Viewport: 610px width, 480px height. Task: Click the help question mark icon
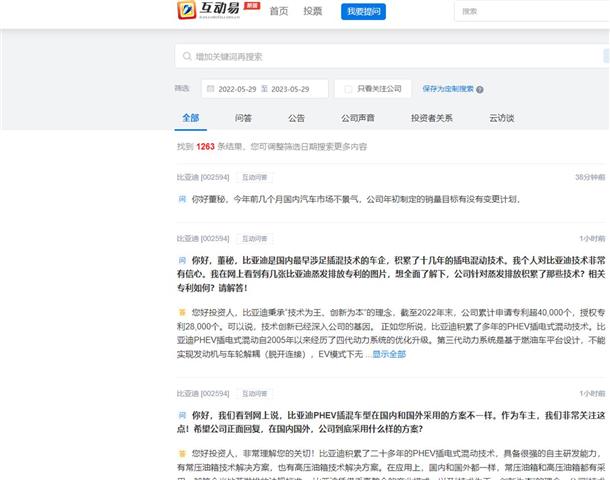[480, 89]
